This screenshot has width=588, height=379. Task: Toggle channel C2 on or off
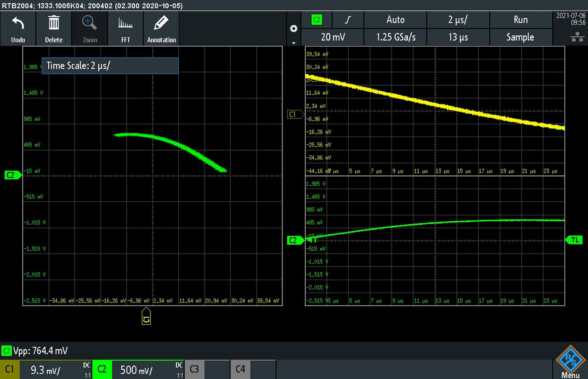tap(102, 370)
